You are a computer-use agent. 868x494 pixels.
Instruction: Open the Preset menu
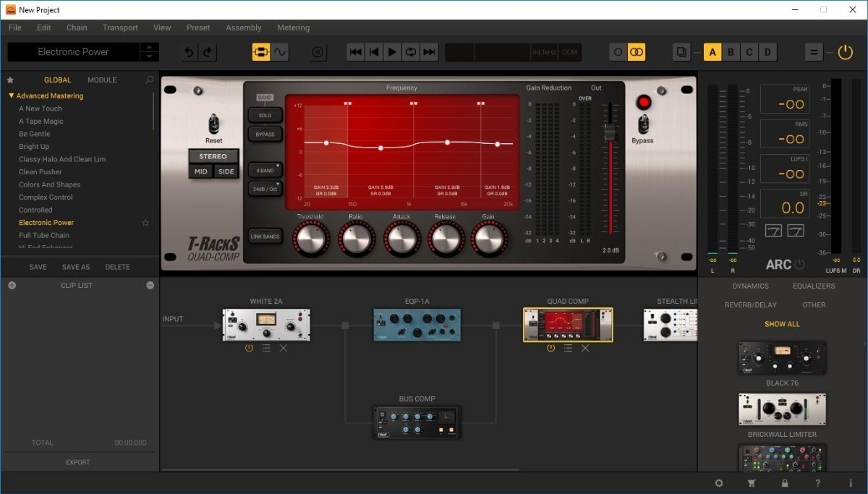[x=198, y=27]
